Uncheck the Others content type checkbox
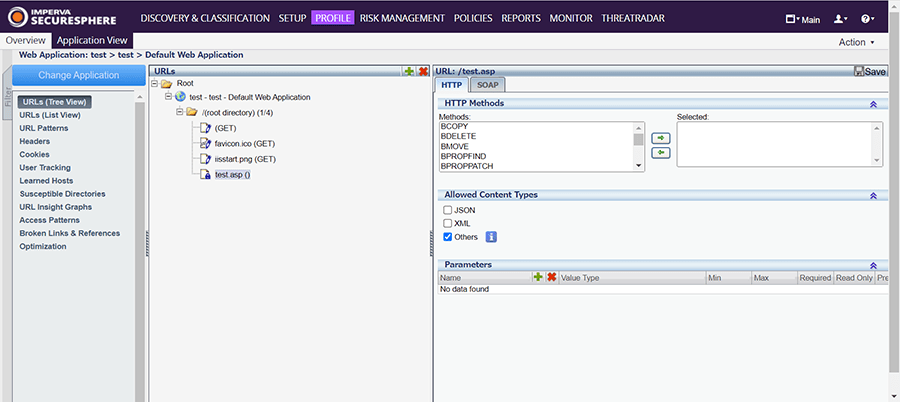Image resolution: width=900 pixels, height=402 pixels. (x=448, y=237)
